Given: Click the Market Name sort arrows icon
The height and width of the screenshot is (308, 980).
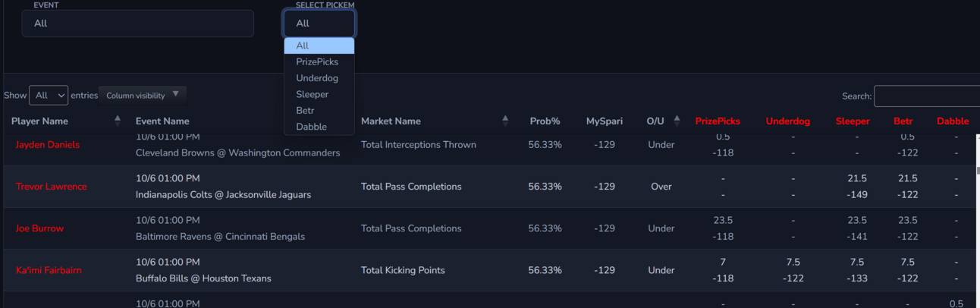Looking at the screenshot, I should click(x=505, y=121).
